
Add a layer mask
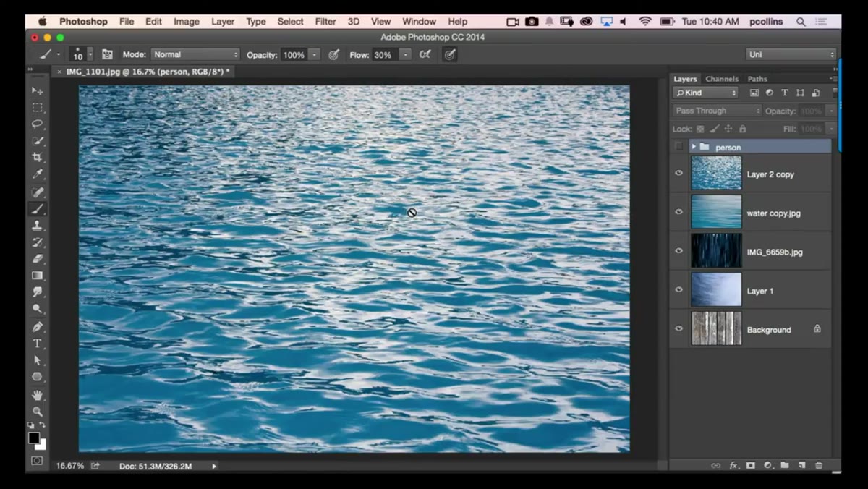[x=751, y=465]
